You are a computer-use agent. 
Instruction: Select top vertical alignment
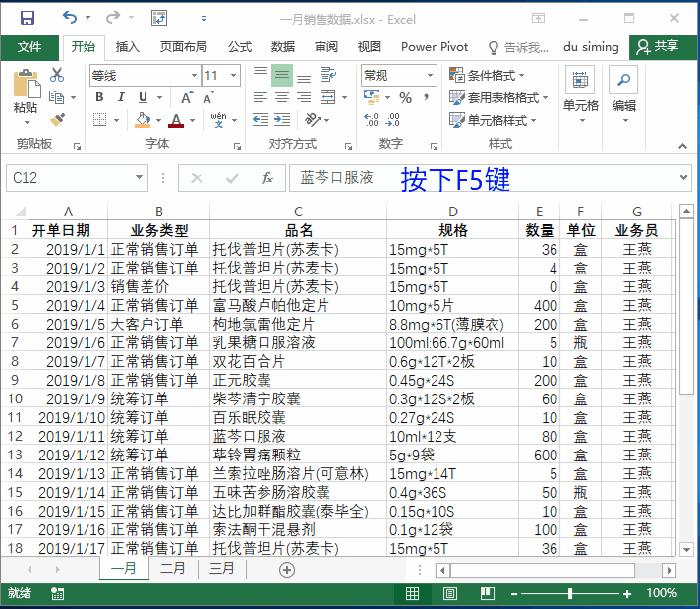pos(261,72)
